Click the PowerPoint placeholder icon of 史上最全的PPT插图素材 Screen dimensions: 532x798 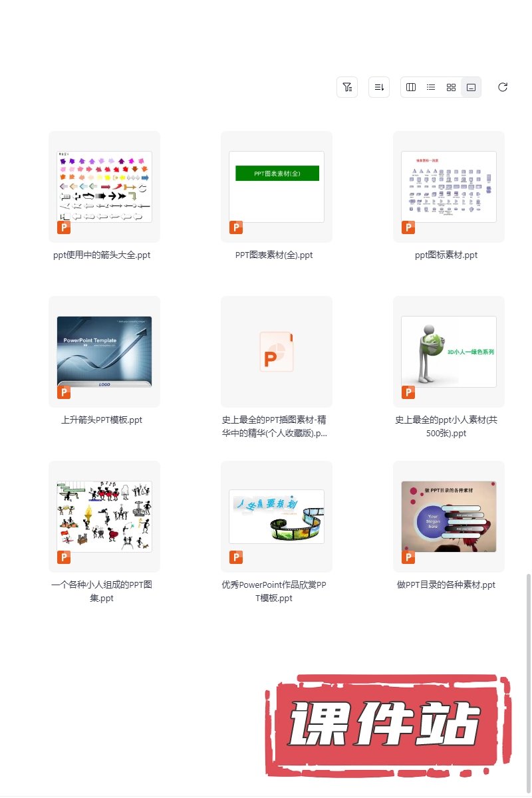[277, 352]
